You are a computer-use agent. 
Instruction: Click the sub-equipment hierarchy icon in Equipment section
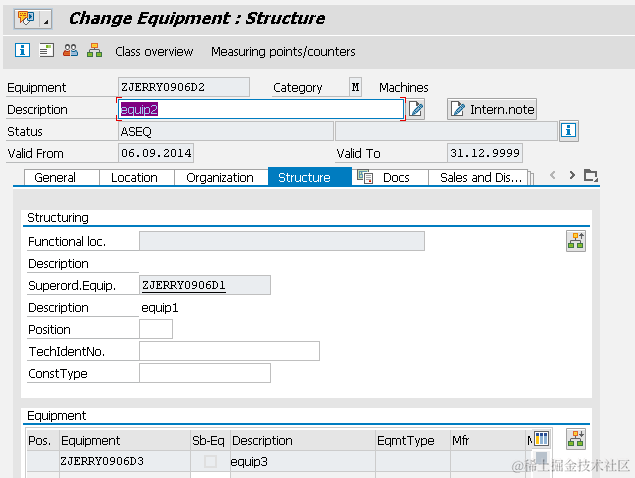[x=575, y=439]
